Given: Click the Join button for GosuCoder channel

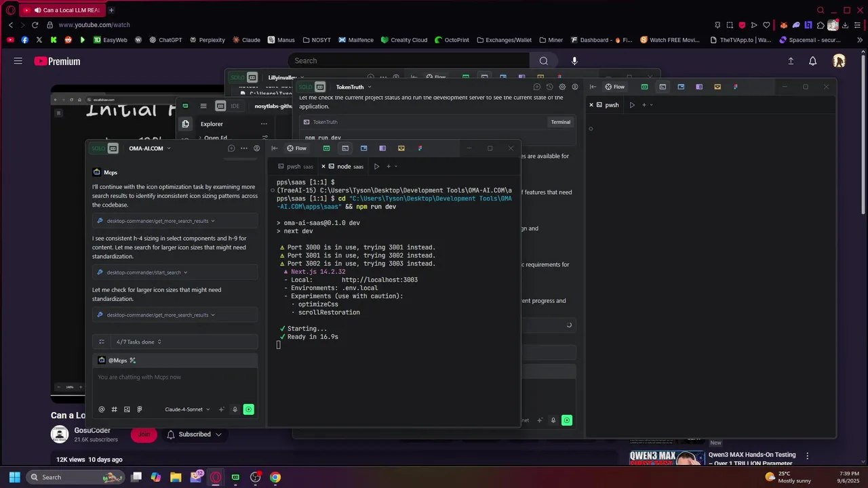Looking at the screenshot, I should pos(144,434).
